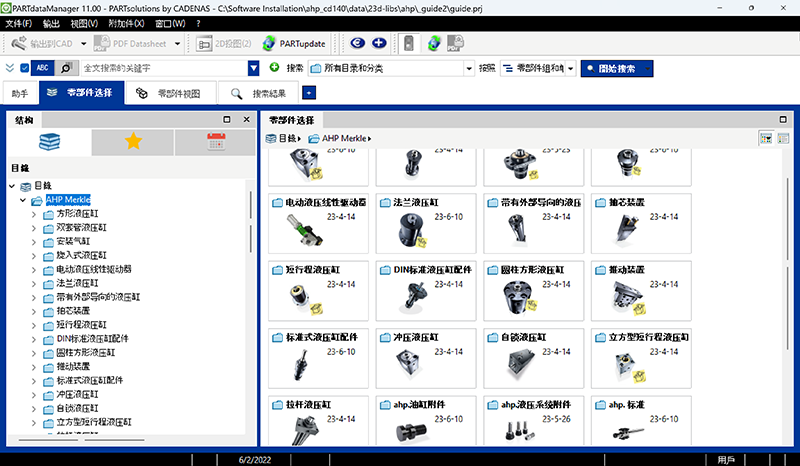
Task: Click the AHP Merkle breadcrumb
Action: coord(340,138)
